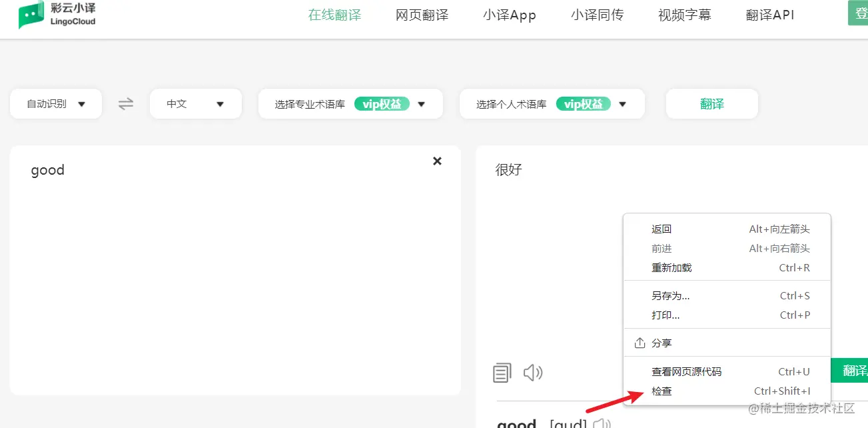Click the translated text 很好
The width and height of the screenshot is (868, 428).
coord(509,170)
